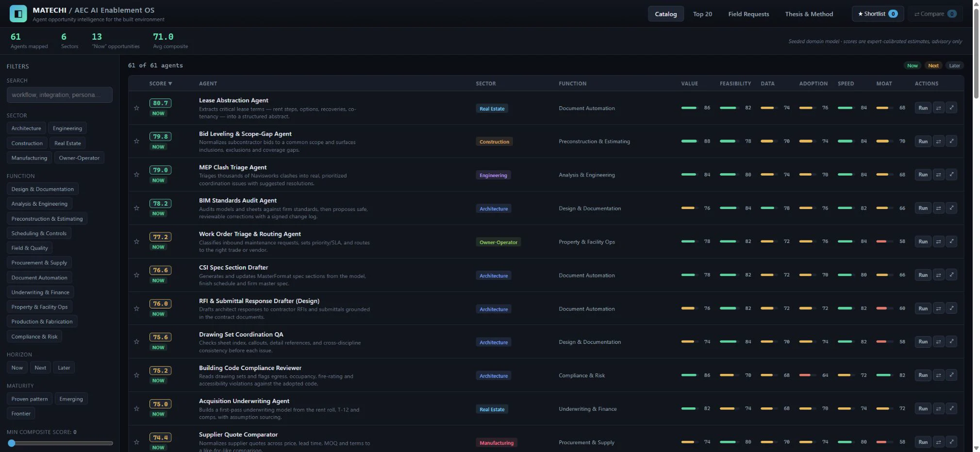
Task: Click the FEASIBILITY column header
Action: 735,83
